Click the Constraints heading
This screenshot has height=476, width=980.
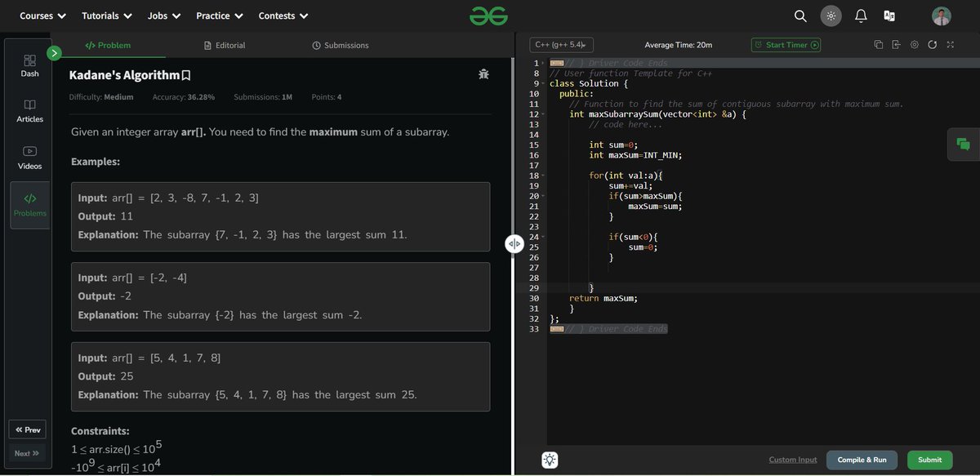(x=100, y=431)
